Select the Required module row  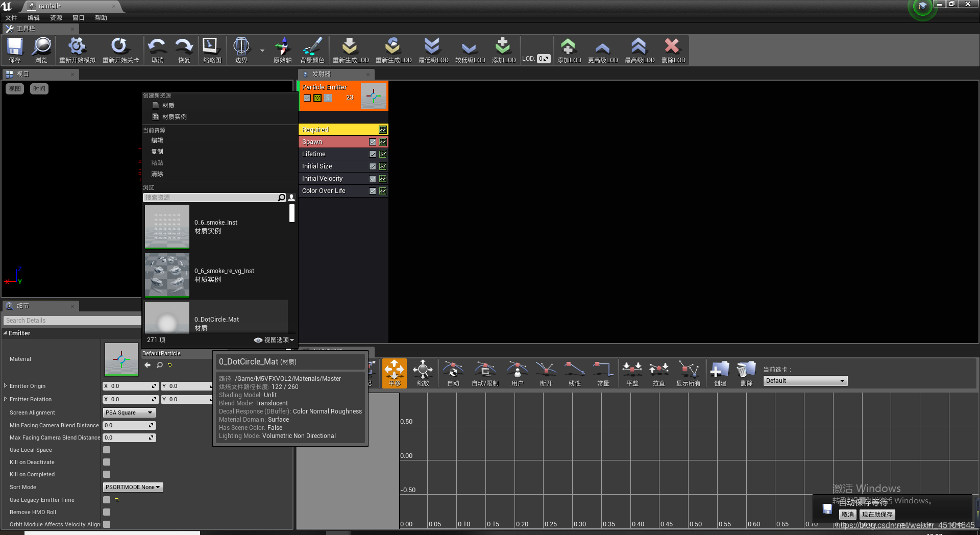click(x=343, y=130)
